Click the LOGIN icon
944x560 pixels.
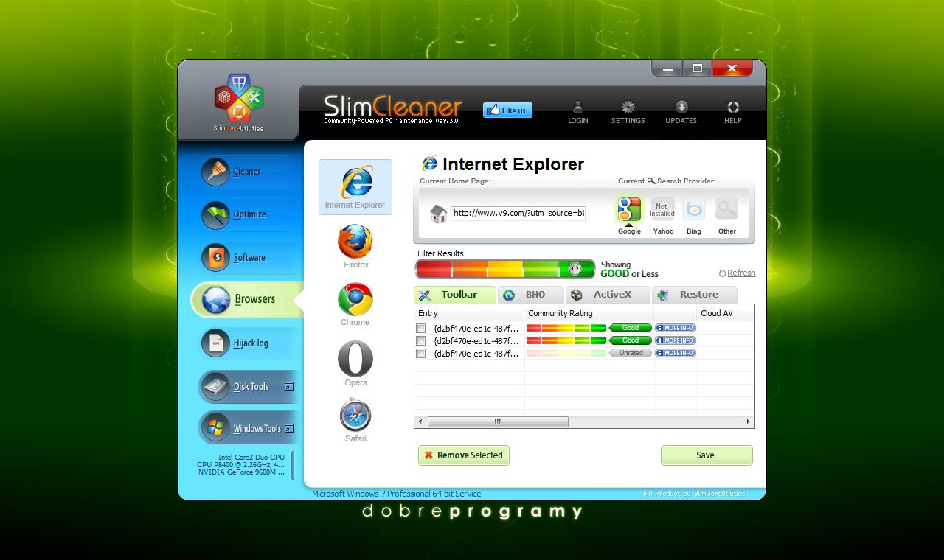tap(578, 112)
